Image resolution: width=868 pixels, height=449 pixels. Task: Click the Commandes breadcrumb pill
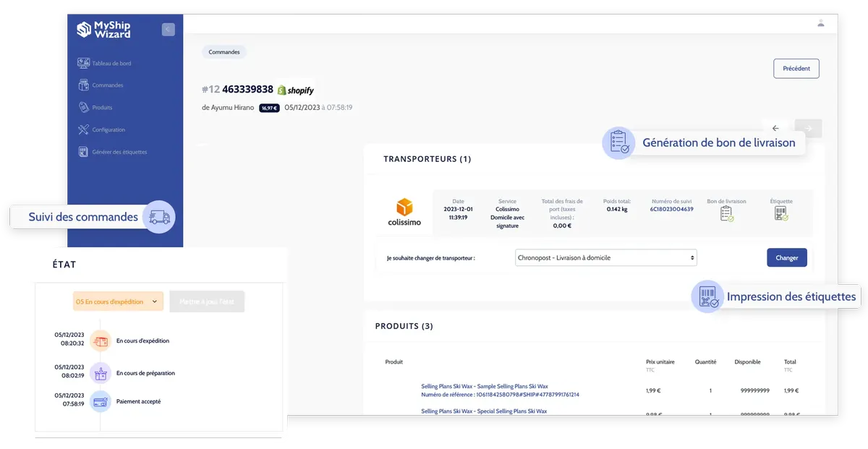point(224,52)
